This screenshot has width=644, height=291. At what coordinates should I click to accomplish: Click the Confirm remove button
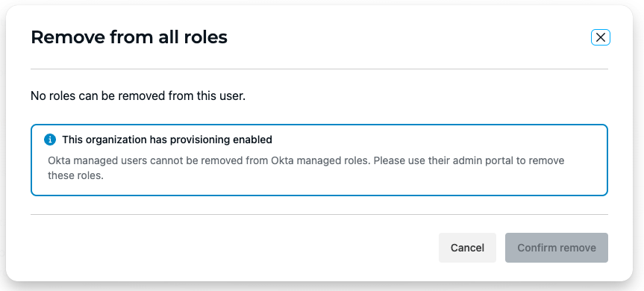click(x=557, y=248)
